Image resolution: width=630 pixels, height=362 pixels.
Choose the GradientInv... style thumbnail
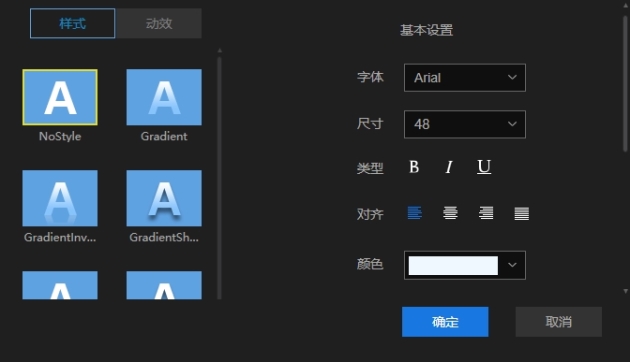60,198
